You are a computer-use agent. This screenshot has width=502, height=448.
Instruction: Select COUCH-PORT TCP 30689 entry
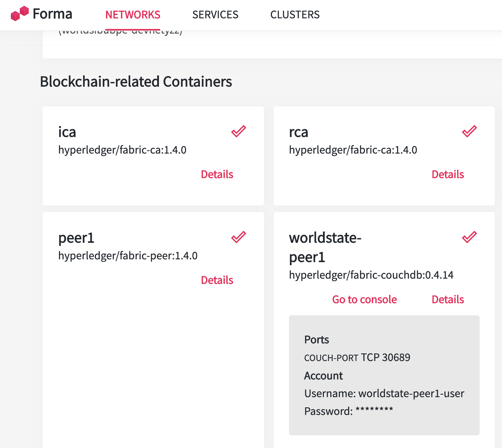(x=357, y=358)
